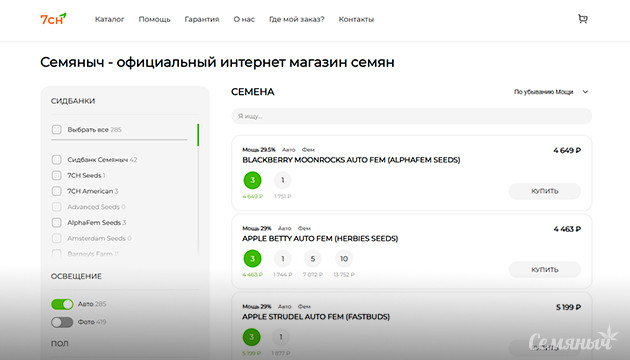630x360 pixels.
Task: Go to home via 7CH logo
Action: point(53,19)
